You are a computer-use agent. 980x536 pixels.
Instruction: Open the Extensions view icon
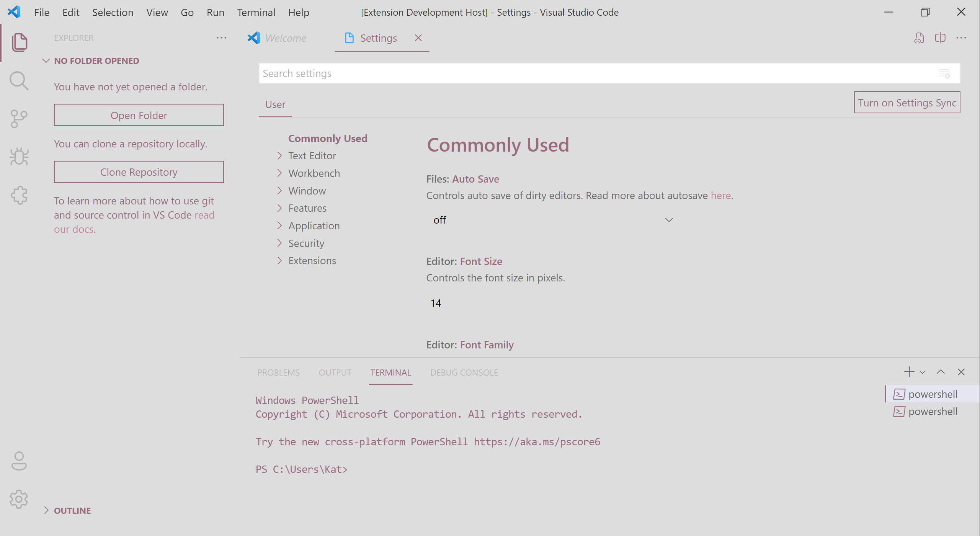(x=19, y=195)
